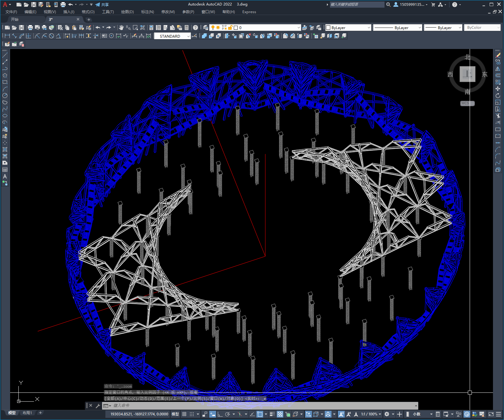The width and height of the screenshot is (504, 420).
Task: Click the 共享 share button
Action: pos(102,5)
